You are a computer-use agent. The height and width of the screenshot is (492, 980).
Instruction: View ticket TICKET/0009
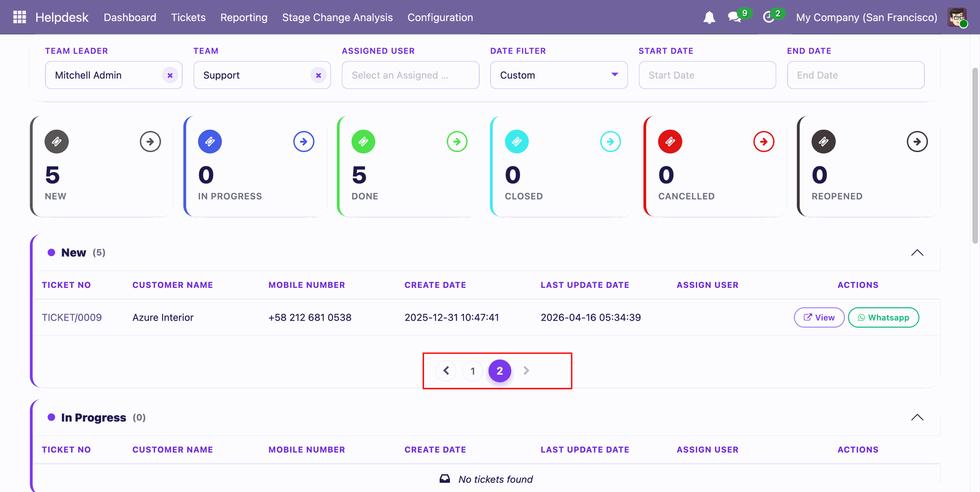point(819,317)
